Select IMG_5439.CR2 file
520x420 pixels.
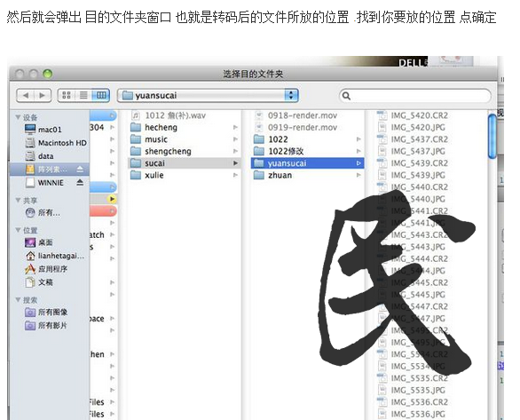point(413,163)
